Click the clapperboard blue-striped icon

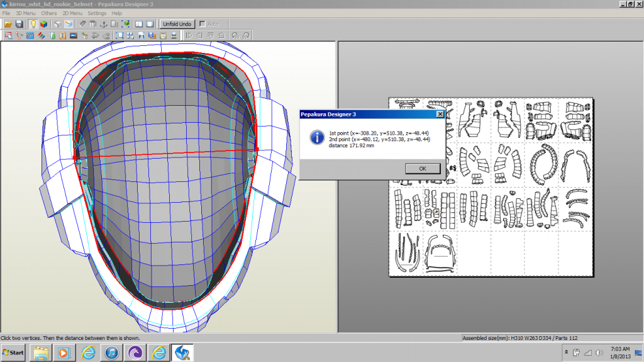tap(30, 36)
